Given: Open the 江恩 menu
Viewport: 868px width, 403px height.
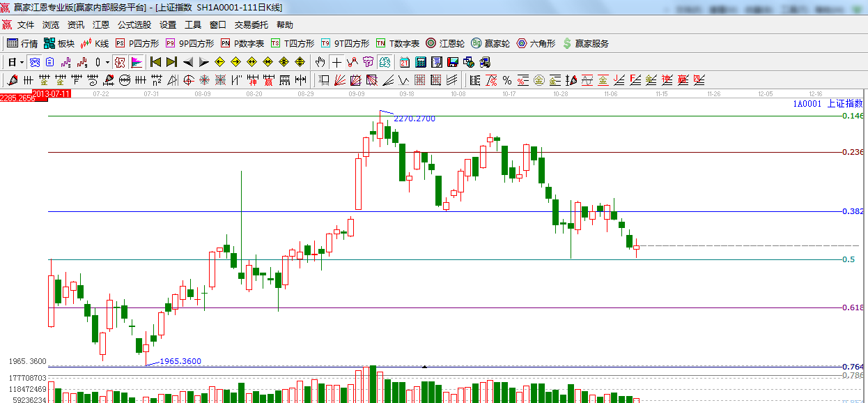Looking at the screenshot, I should [101, 24].
